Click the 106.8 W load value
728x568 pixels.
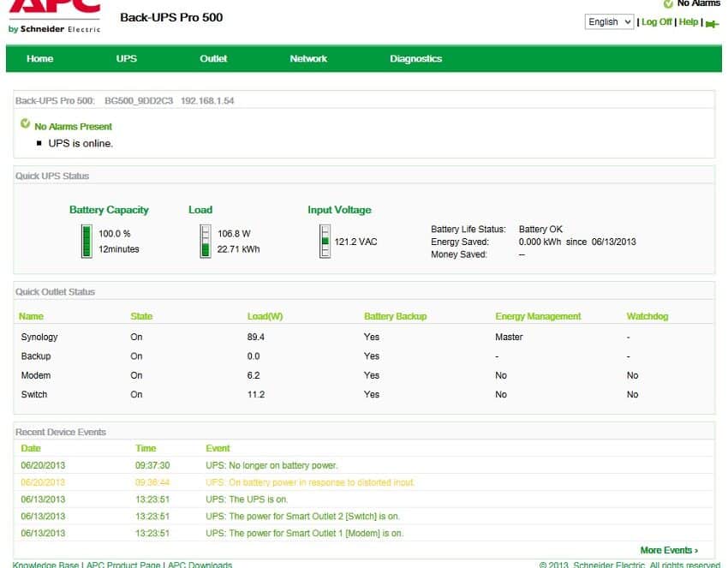pos(234,234)
